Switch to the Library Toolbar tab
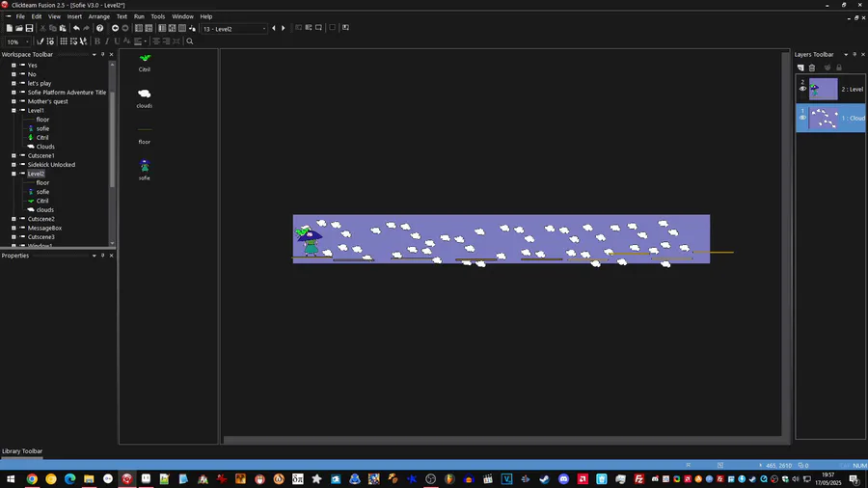The height and width of the screenshot is (488, 868). [22, 451]
